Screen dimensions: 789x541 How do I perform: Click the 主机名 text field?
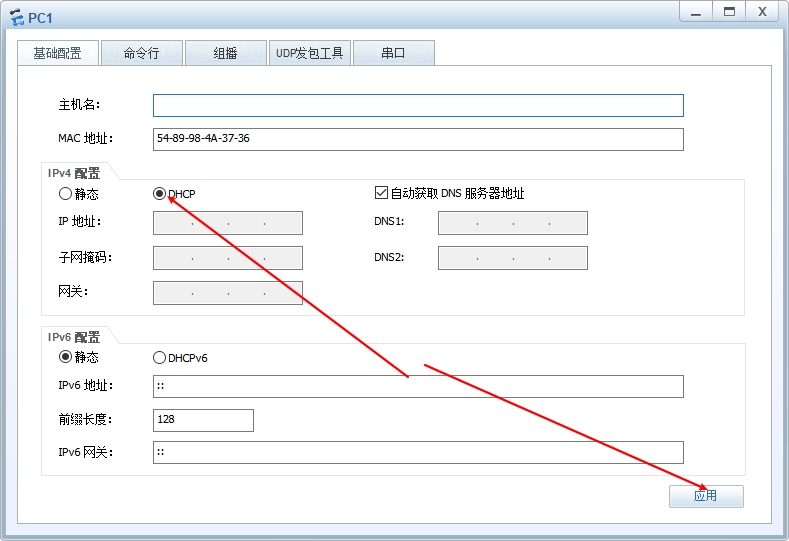point(418,106)
